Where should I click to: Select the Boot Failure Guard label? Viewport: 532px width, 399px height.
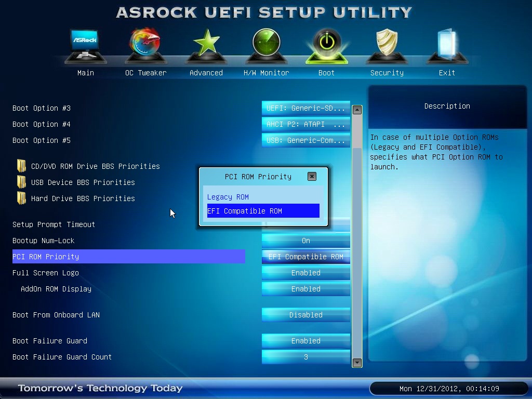coord(50,341)
